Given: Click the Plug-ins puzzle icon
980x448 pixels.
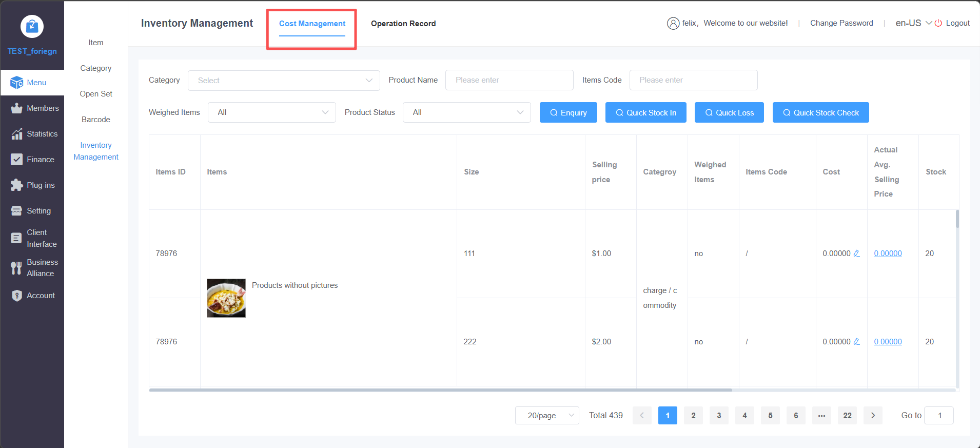Looking at the screenshot, I should (17, 185).
